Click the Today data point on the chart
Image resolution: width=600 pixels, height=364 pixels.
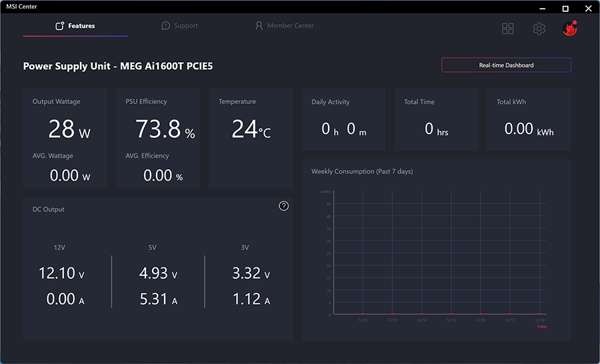[539, 314]
